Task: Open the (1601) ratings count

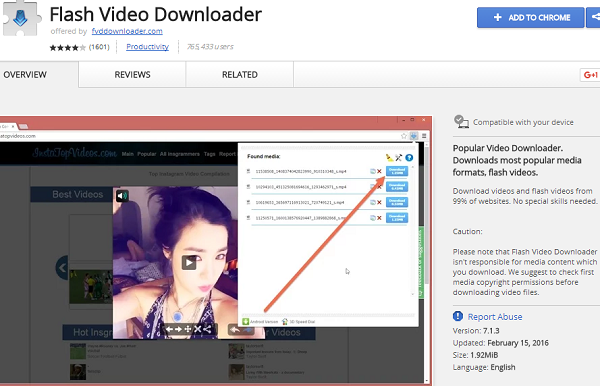Action: [x=99, y=47]
